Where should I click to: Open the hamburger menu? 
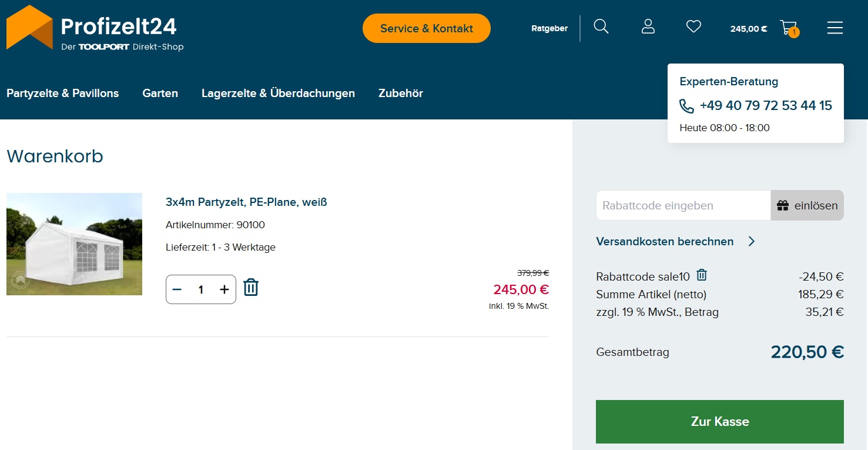tap(835, 28)
